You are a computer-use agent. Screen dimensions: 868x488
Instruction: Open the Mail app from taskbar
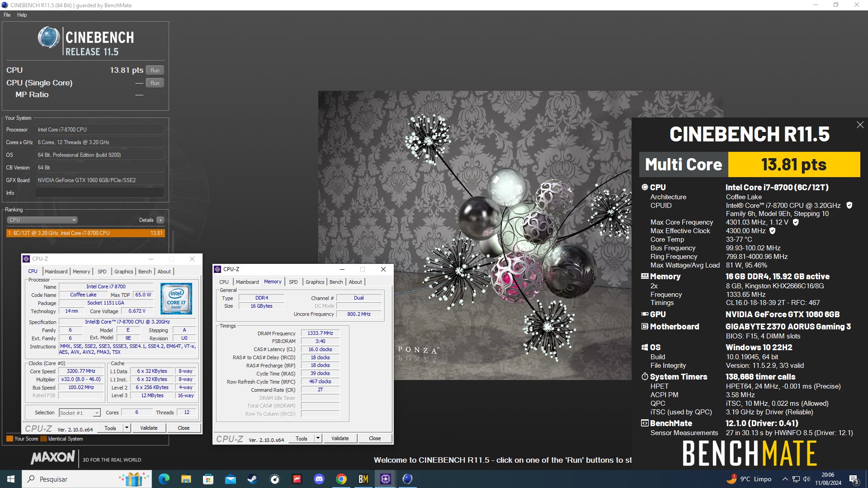pos(230,479)
